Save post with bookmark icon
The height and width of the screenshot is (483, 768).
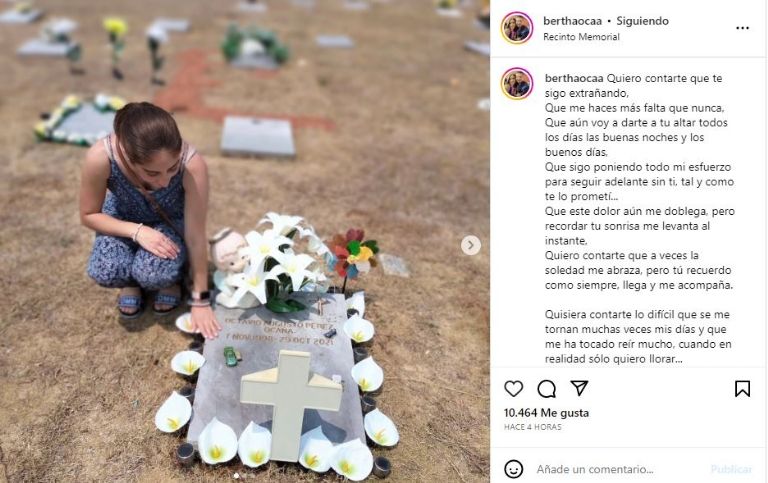coord(742,389)
